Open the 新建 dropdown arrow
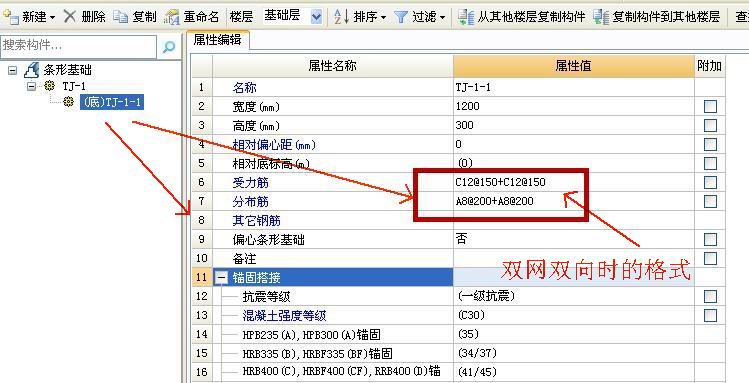This screenshot has width=749, height=383. [52, 18]
